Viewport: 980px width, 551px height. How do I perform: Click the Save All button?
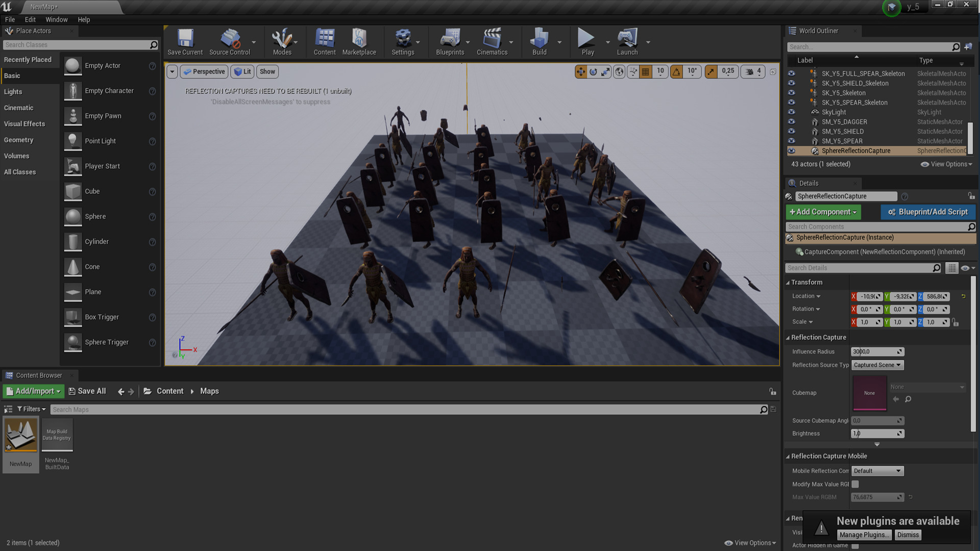click(x=87, y=391)
